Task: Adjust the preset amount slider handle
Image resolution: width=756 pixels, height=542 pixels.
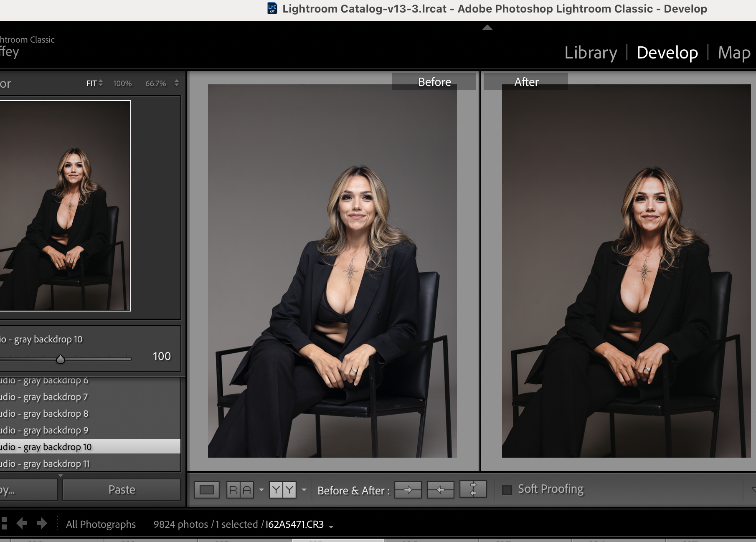Action: tap(61, 359)
